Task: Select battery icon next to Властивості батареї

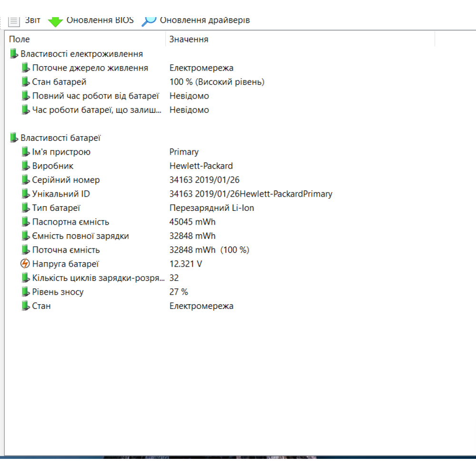Action: pos(14,138)
